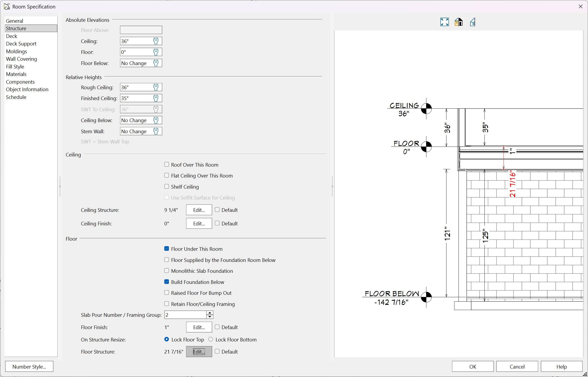Click the cross-section view house icon

[473, 22]
